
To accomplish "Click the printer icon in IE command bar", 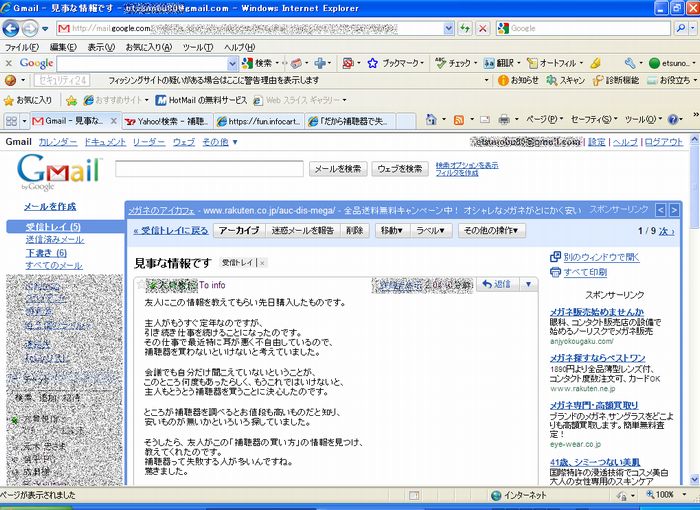I will [504, 120].
